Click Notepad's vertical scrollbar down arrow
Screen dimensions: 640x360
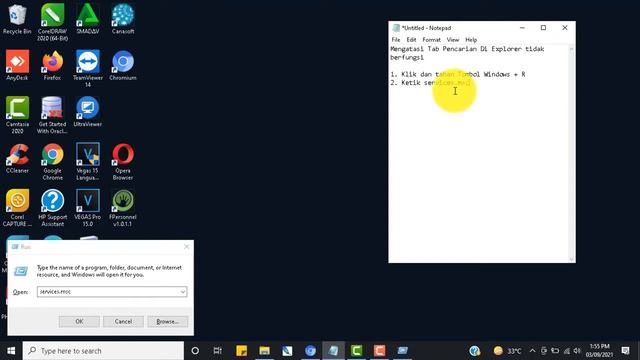click(571, 259)
